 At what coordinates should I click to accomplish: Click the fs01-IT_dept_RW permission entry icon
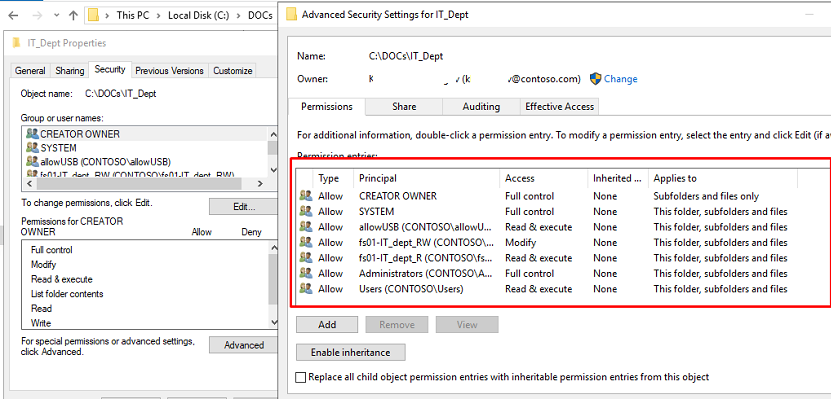click(306, 242)
